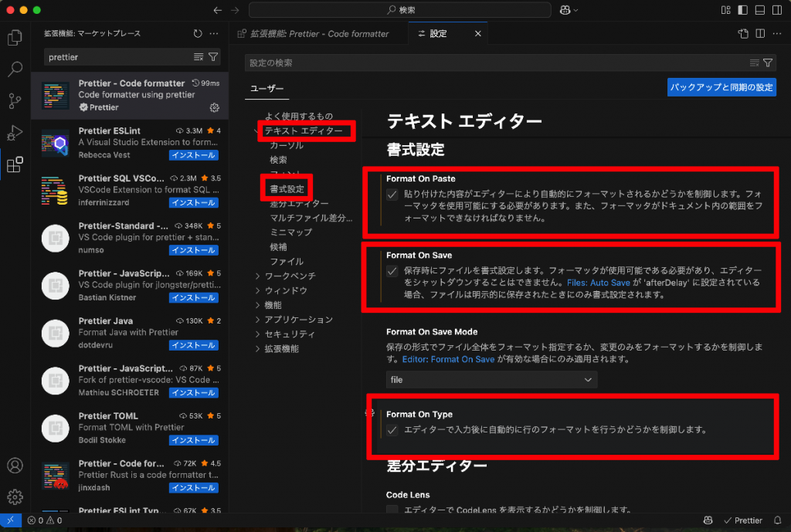Image resolution: width=791 pixels, height=532 pixels.
Task: Toggle the Code Lens checkbox
Action: (x=392, y=510)
